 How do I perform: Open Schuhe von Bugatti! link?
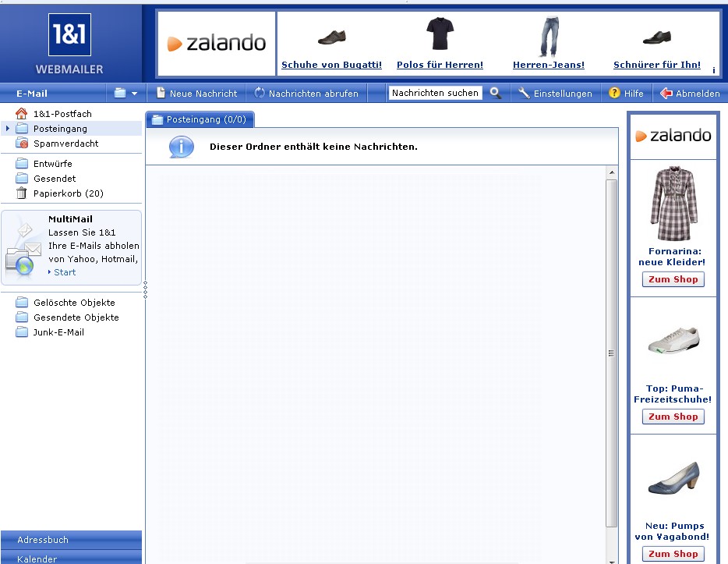(x=331, y=65)
